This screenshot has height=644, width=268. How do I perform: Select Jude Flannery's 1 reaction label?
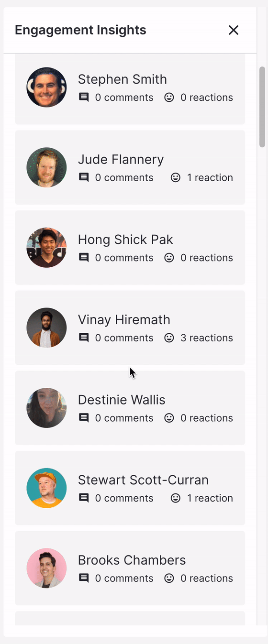pos(210,177)
